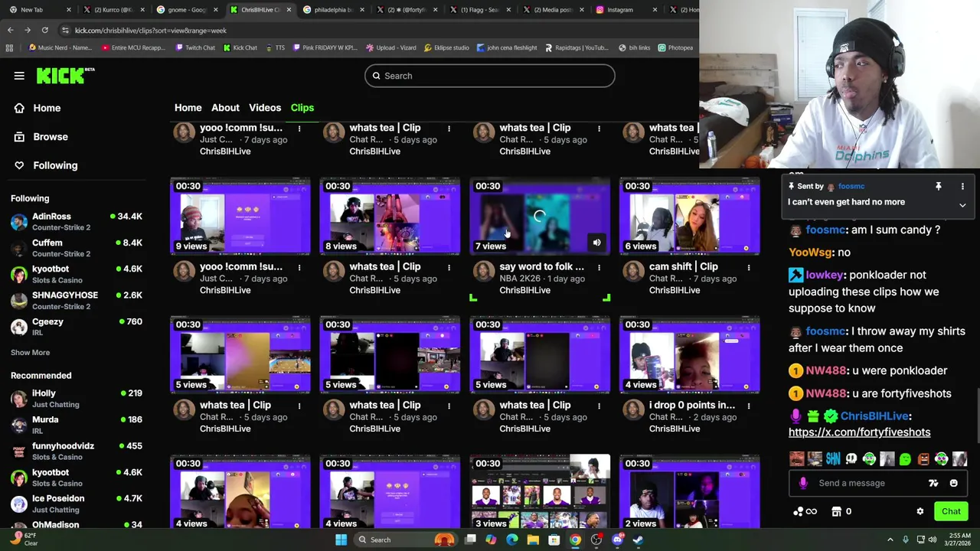The image size is (980, 551).
Task: Open the 'i drop 0 points in...' clip thumbnail
Action: click(689, 355)
